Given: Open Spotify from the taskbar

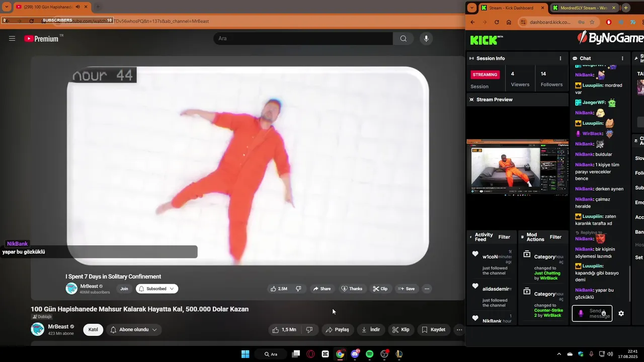Looking at the screenshot, I should 369,354.
